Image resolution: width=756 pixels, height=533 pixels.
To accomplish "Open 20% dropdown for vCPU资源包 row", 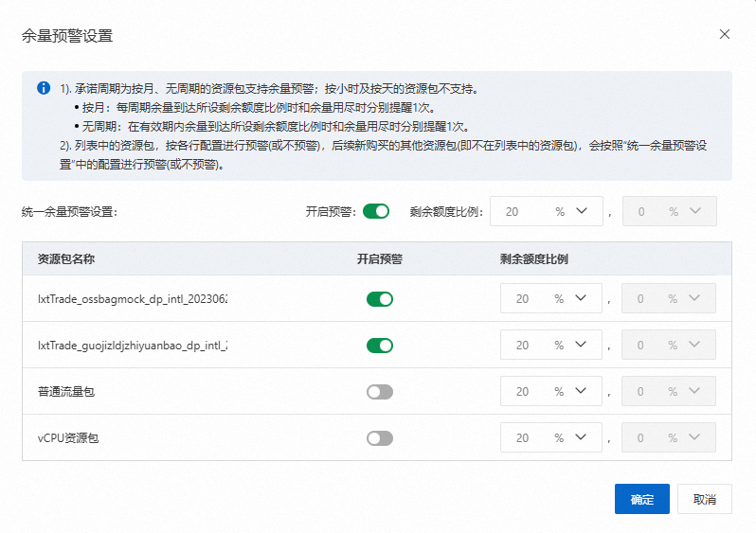I will pos(551,437).
